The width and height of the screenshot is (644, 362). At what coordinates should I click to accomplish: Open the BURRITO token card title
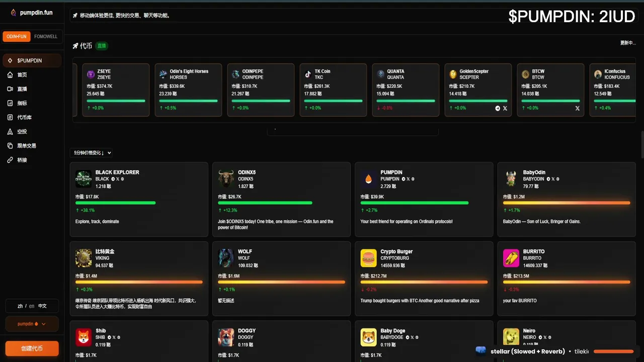(x=534, y=251)
